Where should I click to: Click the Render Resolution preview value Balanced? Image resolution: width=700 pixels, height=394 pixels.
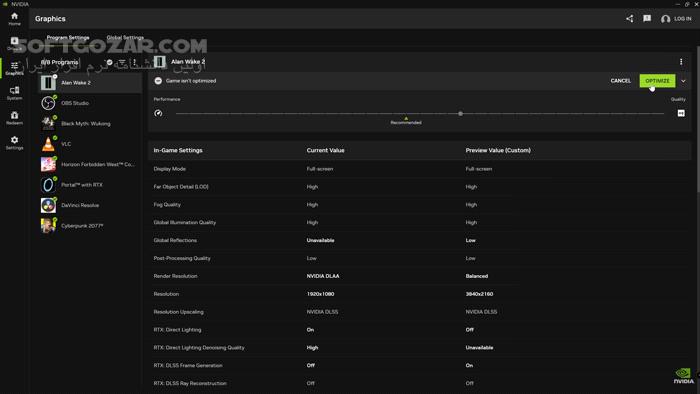click(476, 276)
